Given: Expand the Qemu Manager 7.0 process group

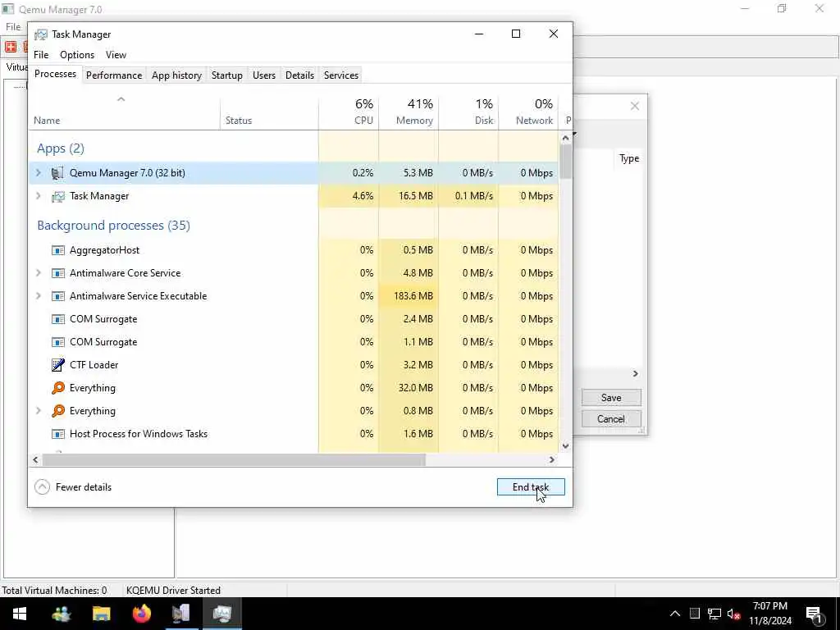Looking at the screenshot, I should click(x=38, y=172).
